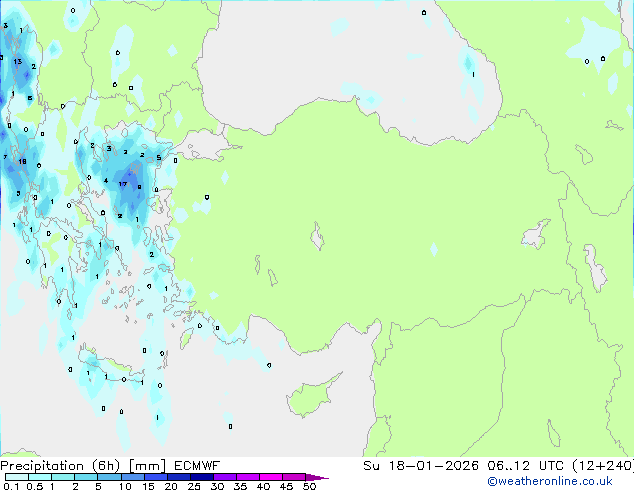Click the legend label '50'

click(309, 486)
